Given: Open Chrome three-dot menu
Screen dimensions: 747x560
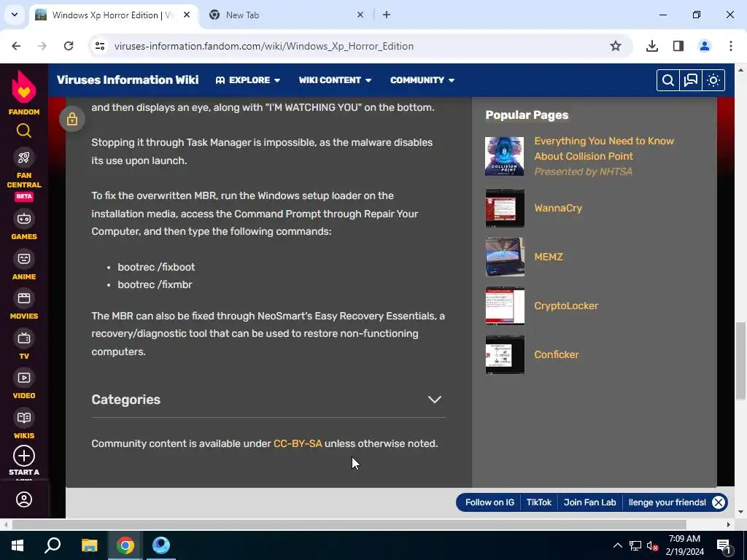Looking at the screenshot, I should pos(731,46).
